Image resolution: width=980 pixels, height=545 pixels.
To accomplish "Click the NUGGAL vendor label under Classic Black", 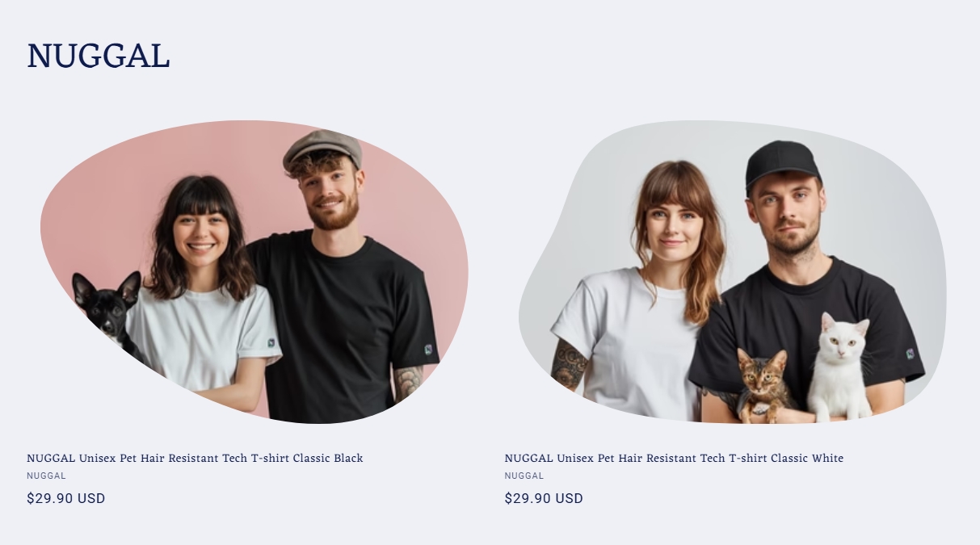I will [46, 476].
